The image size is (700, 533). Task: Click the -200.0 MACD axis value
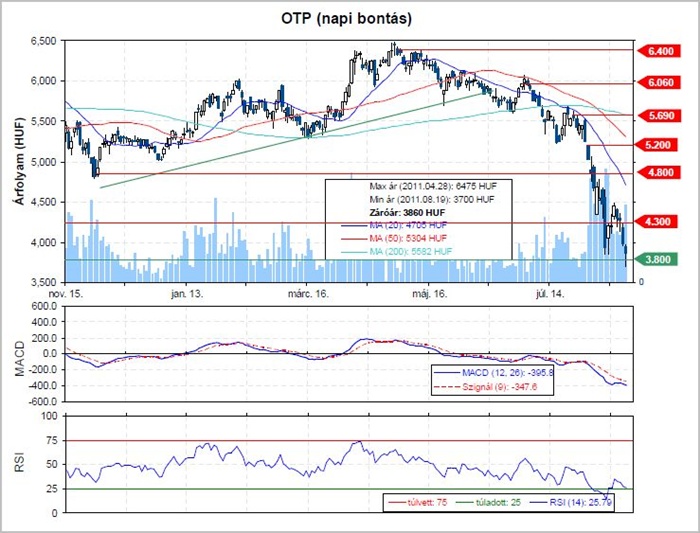click(43, 370)
